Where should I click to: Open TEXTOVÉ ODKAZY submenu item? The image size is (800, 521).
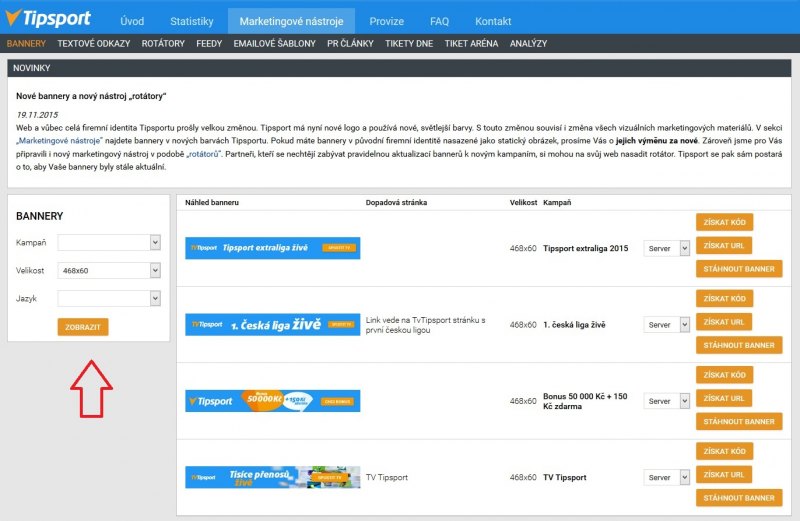[94, 44]
